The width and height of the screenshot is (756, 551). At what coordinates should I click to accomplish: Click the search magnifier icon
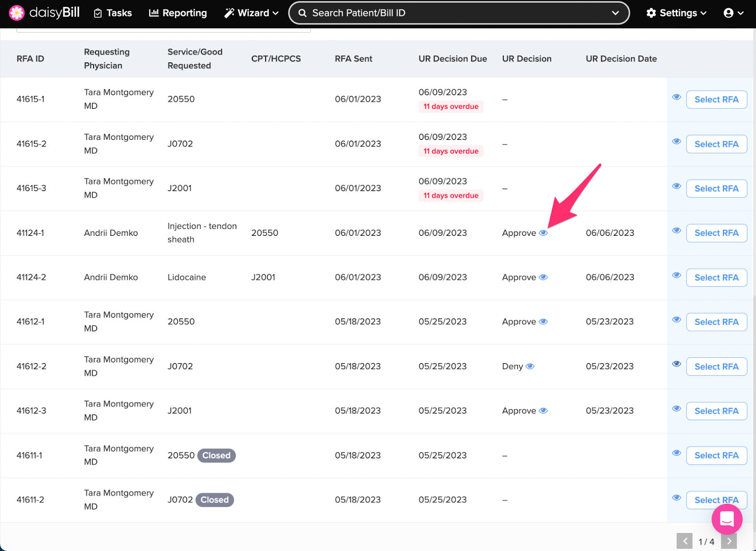click(302, 13)
